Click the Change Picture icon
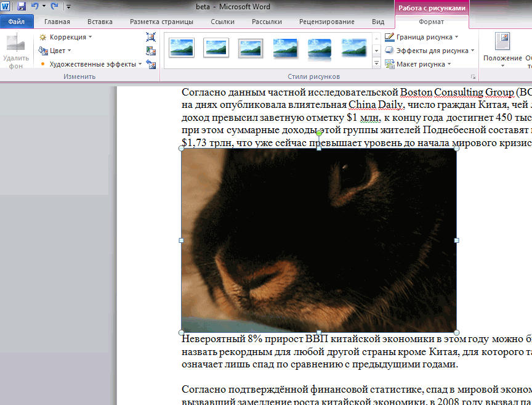This screenshot has height=405, width=532. [x=151, y=51]
